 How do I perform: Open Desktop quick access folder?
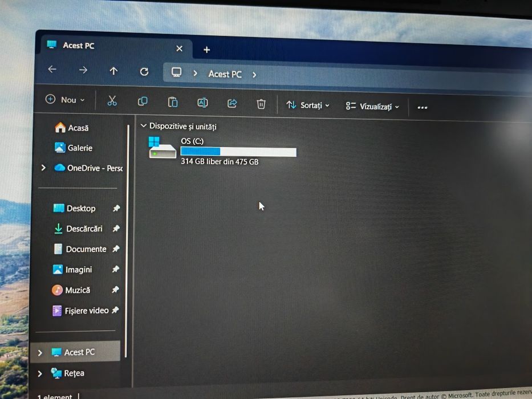click(x=75, y=208)
